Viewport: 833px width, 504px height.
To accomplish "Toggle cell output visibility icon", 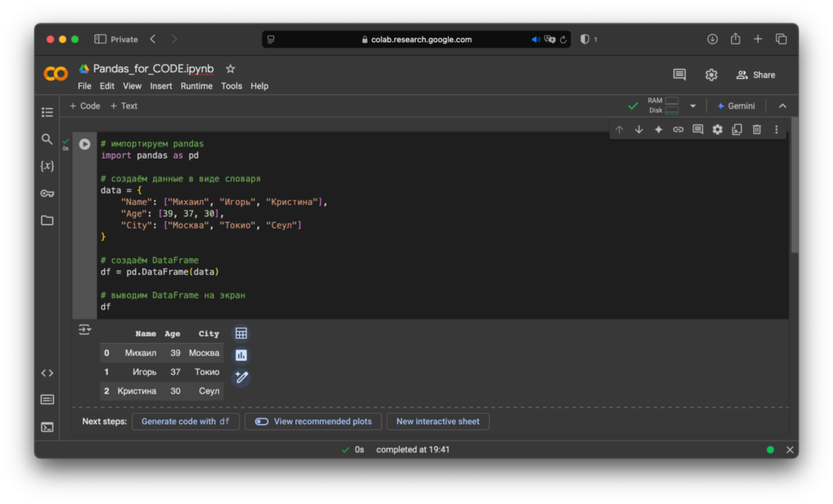I will click(x=85, y=330).
